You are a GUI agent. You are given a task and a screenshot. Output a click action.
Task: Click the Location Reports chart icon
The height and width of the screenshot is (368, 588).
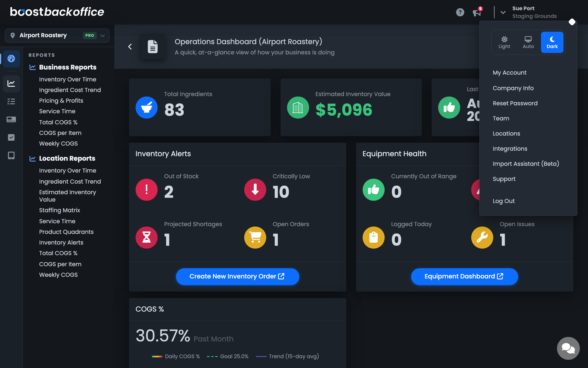click(x=32, y=158)
